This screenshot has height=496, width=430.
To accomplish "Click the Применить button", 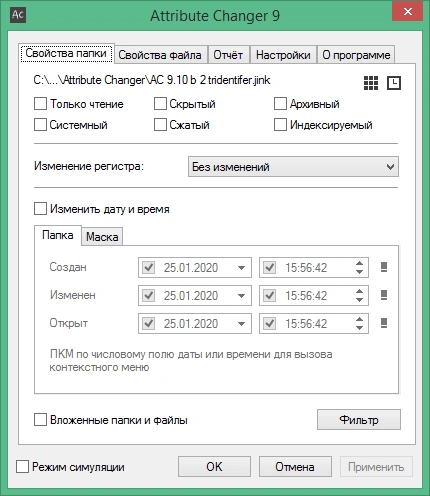I will [x=376, y=467].
